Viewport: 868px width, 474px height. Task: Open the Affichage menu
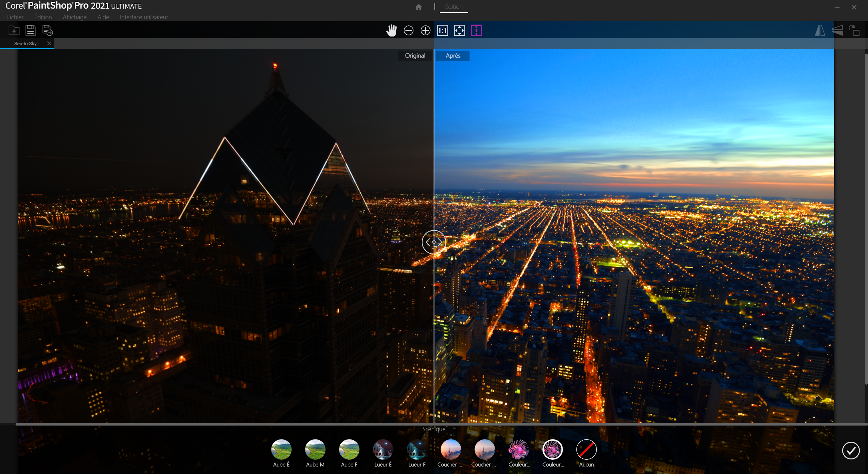tap(75, 17)
